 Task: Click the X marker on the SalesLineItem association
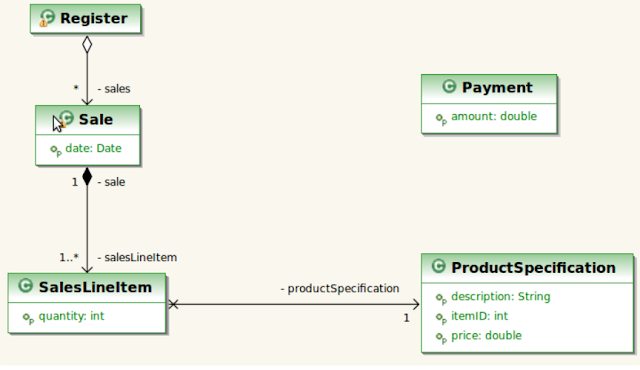point(173,304)
